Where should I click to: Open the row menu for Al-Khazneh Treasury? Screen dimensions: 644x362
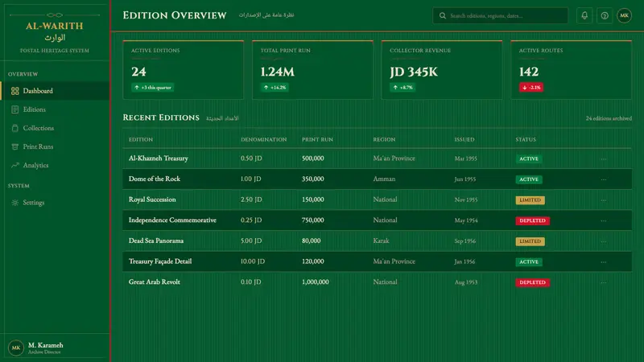(603, 158)
